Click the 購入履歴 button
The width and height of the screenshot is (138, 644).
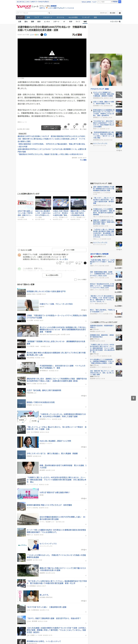pyautogui.click(x=112, y=13)
